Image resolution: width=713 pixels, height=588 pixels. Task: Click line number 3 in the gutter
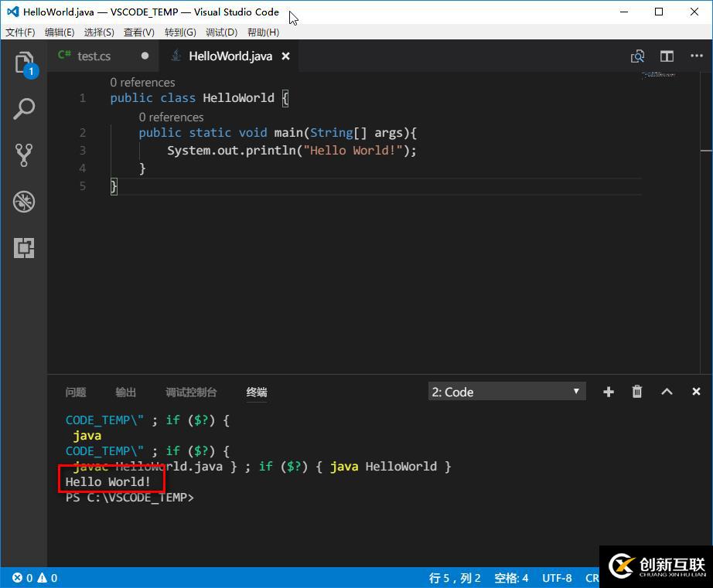click(83, 151)
